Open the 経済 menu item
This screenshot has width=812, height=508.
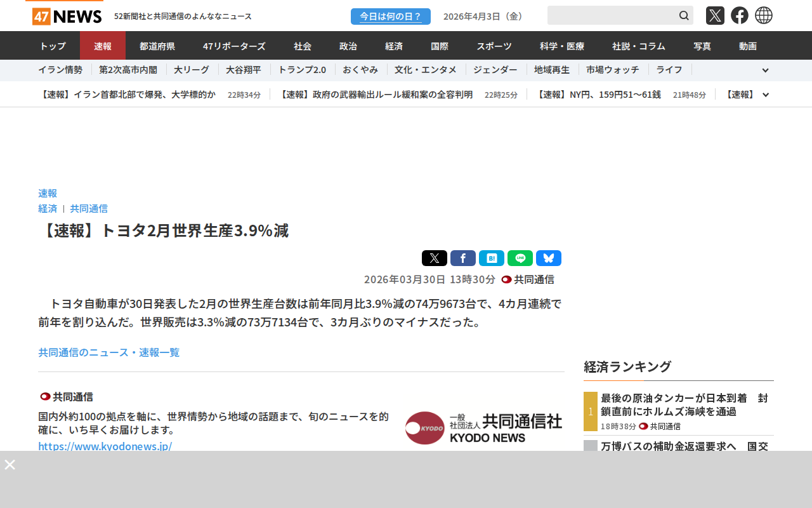(x=394, y=46)
